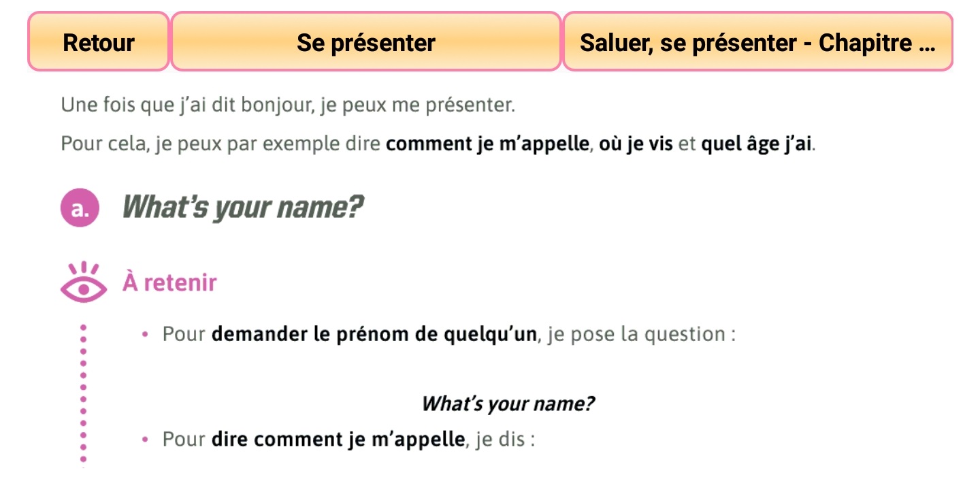Open the Se présenter section button
This screenshot has width=980, height=490.
pyautogui.click(x=365, y=42)
